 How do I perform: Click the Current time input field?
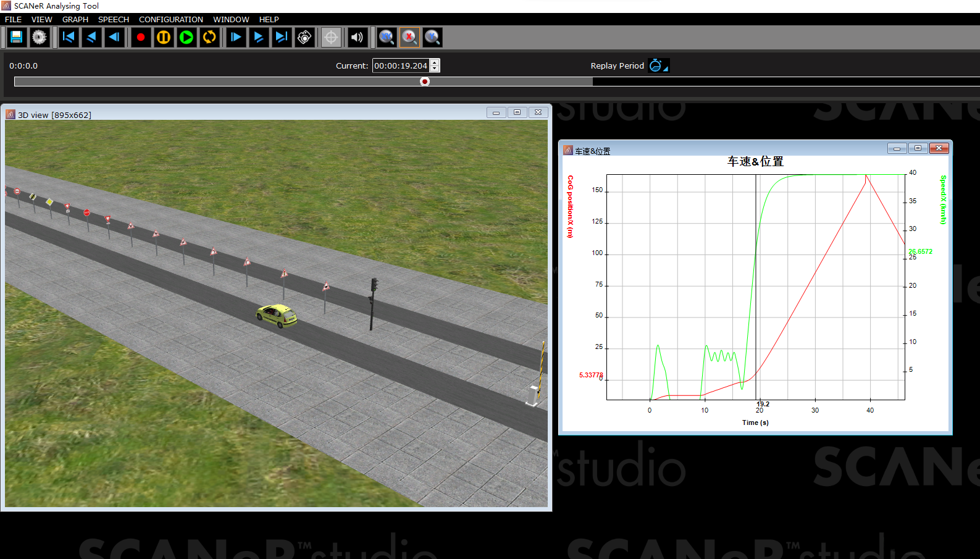[400, 65]
